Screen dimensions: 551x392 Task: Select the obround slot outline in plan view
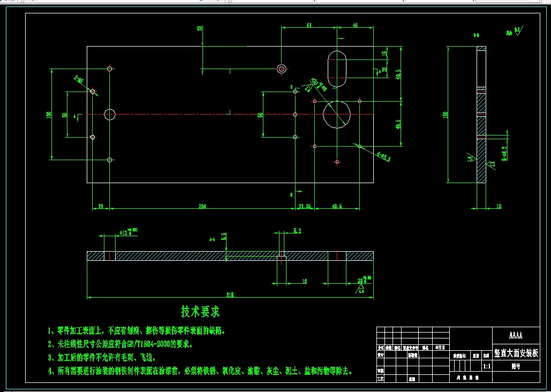pos(337,69)
